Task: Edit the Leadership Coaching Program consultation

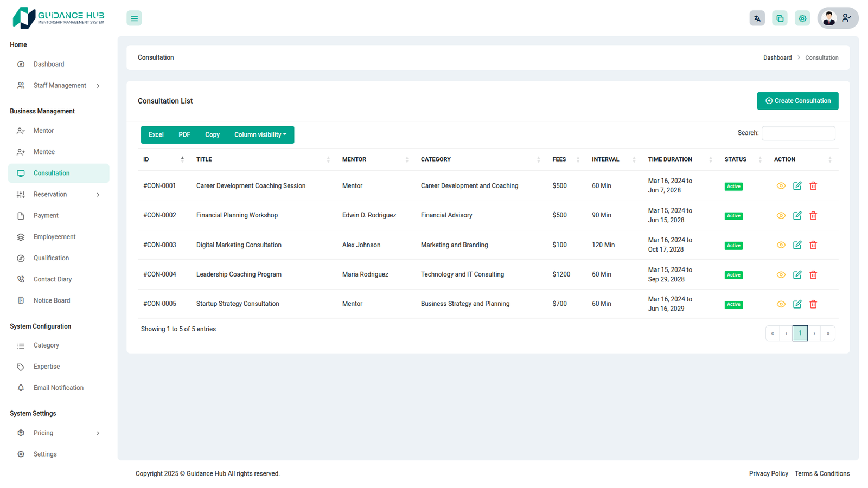Action: 797,275
